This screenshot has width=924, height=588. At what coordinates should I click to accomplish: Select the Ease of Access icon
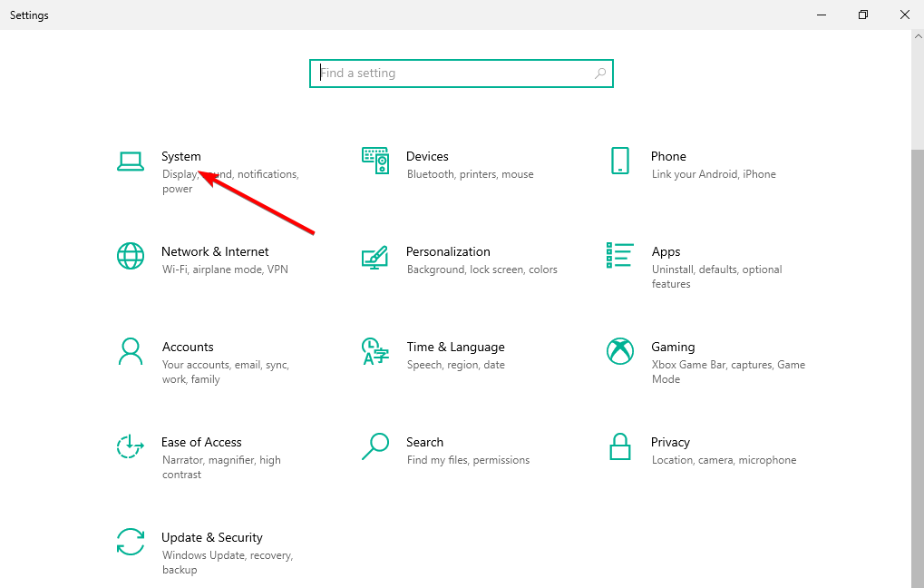131,446
